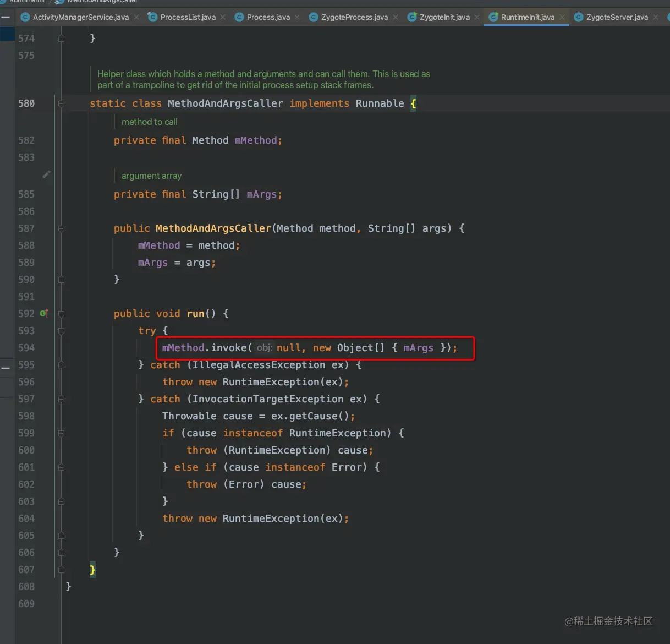The width and height of the screenshot is (670, 644).
Task: Click line number 580 in the gutter
Action: click(26, 103)
